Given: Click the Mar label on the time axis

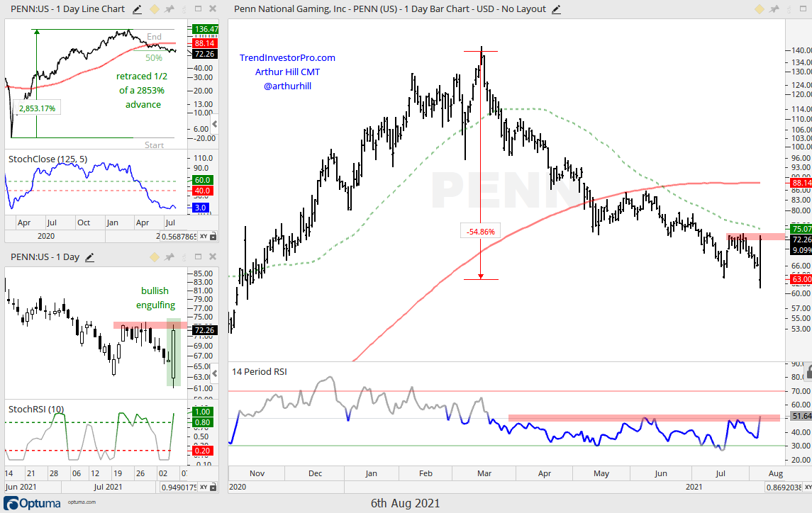Looking at the screenshot, I should point(484,473).
